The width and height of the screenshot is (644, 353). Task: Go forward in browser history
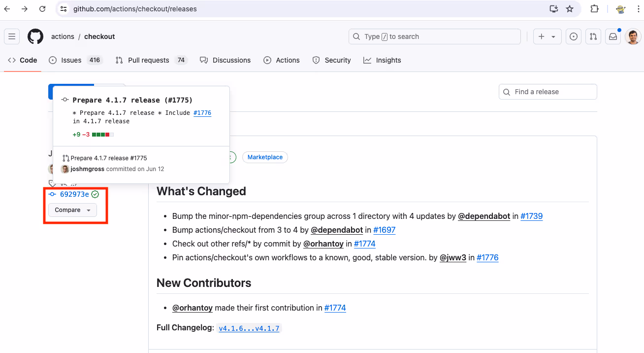point(25,9)
